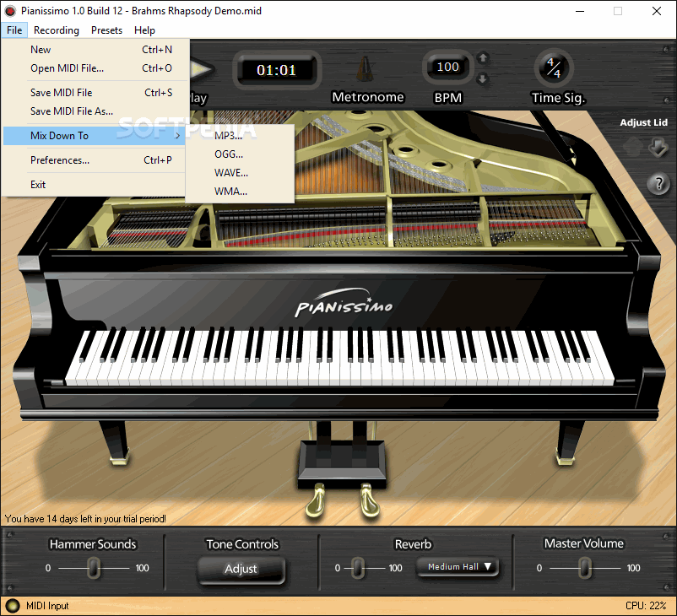Screen dimensions: 677x616
Task: Expand the Mix Down To submenu
Action: [95, 136]
